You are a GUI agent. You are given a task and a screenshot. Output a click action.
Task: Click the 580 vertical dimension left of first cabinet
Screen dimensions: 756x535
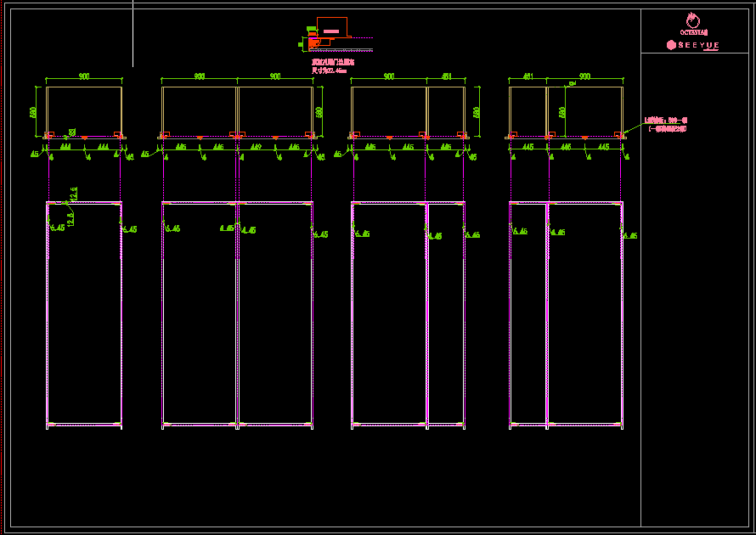pos(34,111)
